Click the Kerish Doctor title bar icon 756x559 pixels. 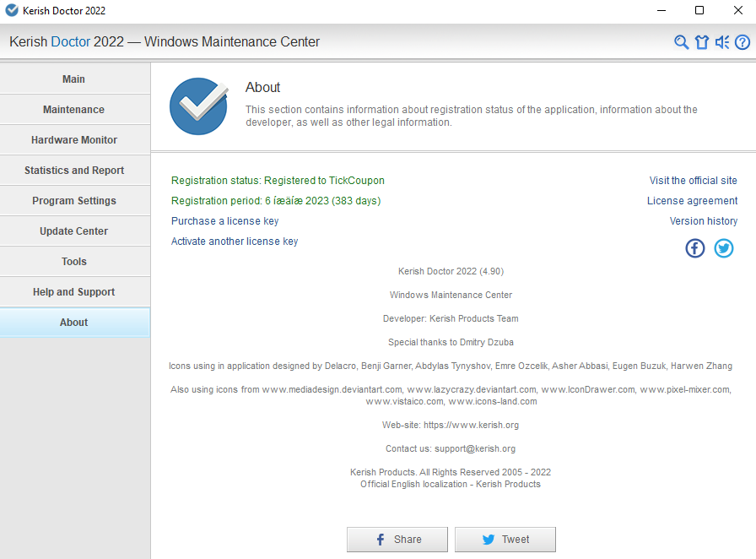[x=12, y=10]
